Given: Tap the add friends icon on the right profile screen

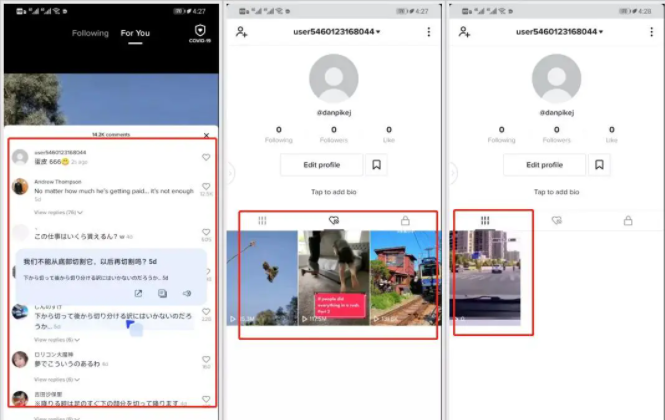Looking at the screenshot, I should point(464,32).
